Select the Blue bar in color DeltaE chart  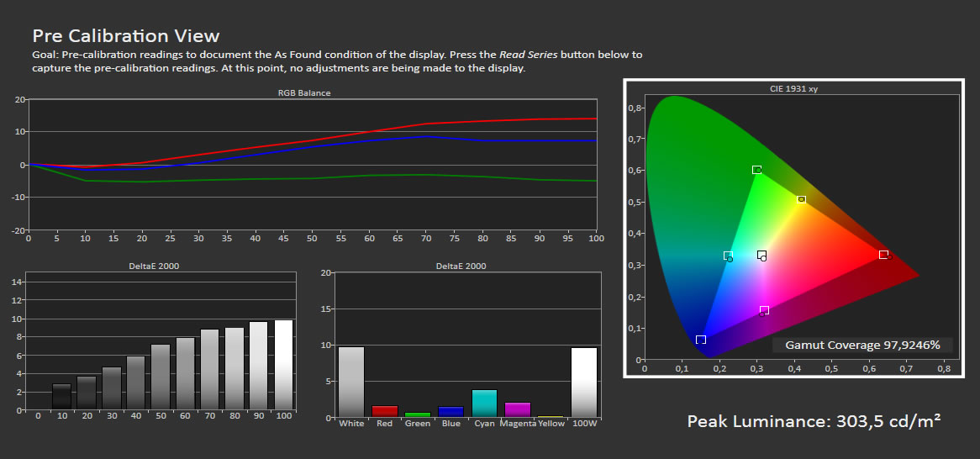pos(450,412)
